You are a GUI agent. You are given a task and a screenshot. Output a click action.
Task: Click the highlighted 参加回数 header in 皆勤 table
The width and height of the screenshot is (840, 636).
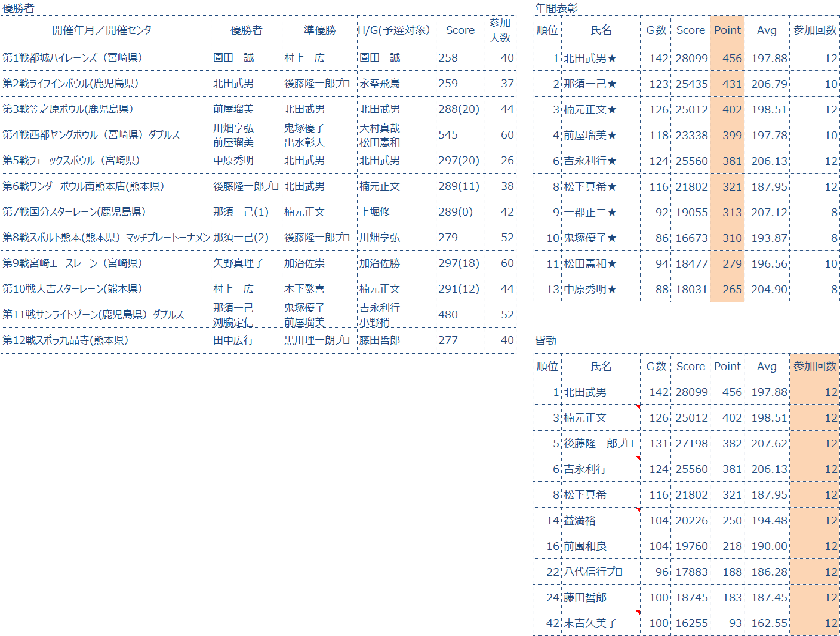pyautogui.click(x=814, y=367)
